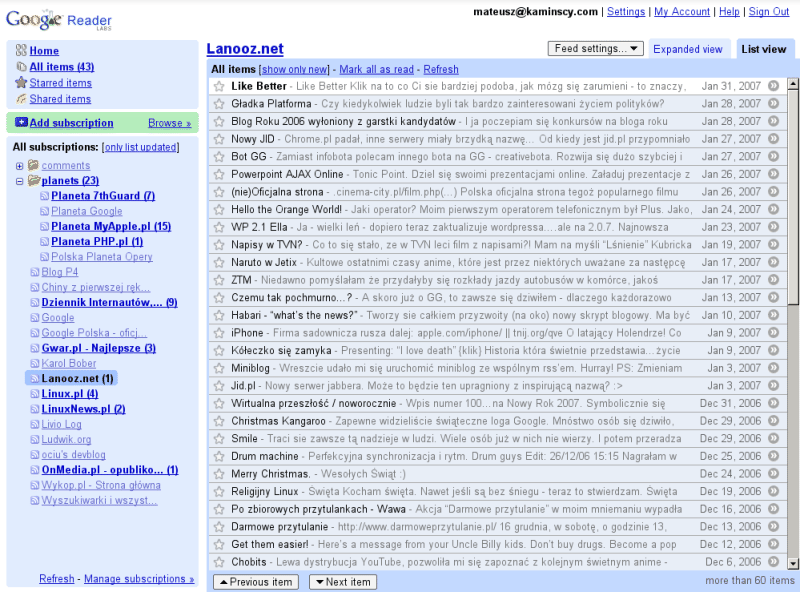This screenshot has height=592, width=800.
Task: Click the Home icon in sidebar
Action: 21,51
